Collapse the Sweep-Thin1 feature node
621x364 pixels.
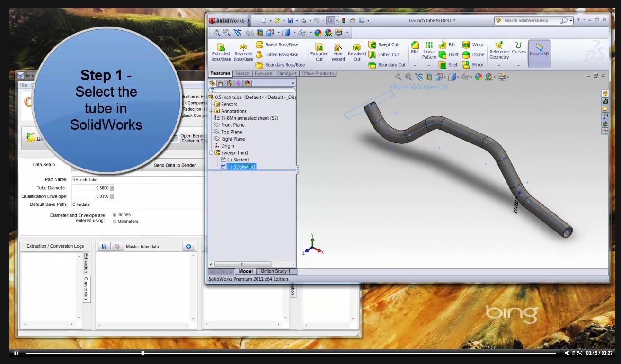[212, 153]
